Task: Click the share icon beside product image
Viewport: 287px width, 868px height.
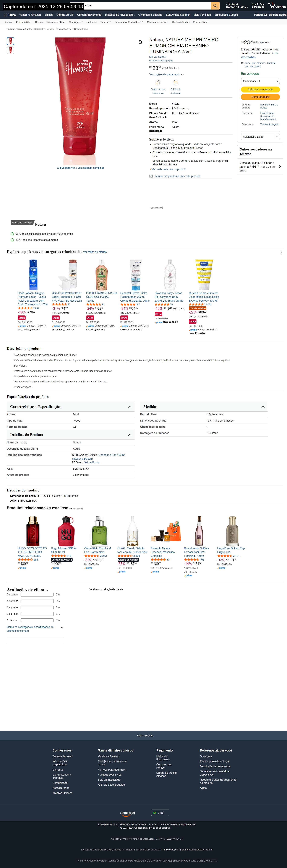Action: (x=140, y=42)
